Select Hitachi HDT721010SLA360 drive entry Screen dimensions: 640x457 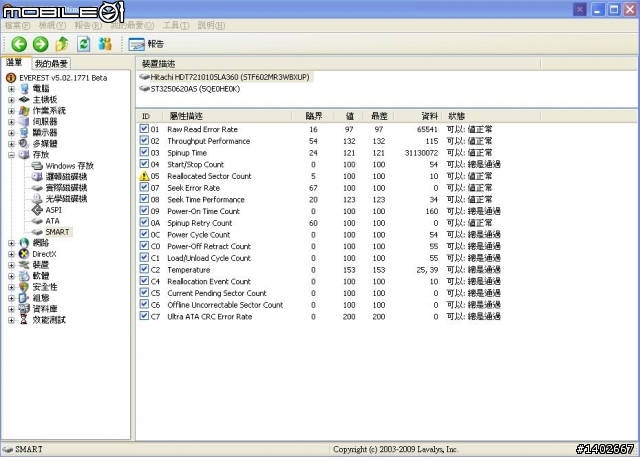tap(230, 77)
